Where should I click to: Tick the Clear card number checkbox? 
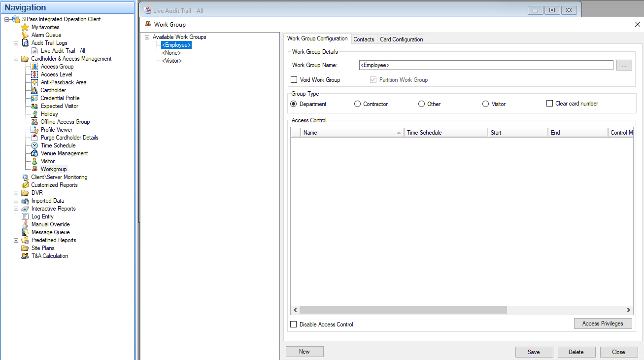pyautogui.click(x=549, y=104)
